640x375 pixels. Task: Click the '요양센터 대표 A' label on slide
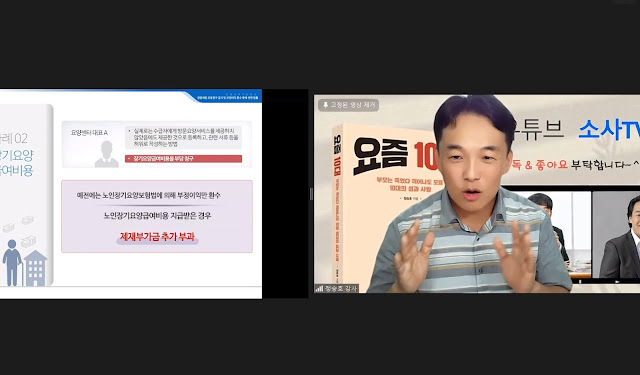89,133
